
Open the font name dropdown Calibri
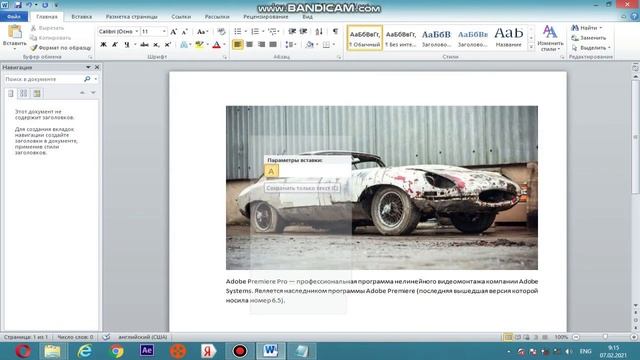[x=137, y=31]
